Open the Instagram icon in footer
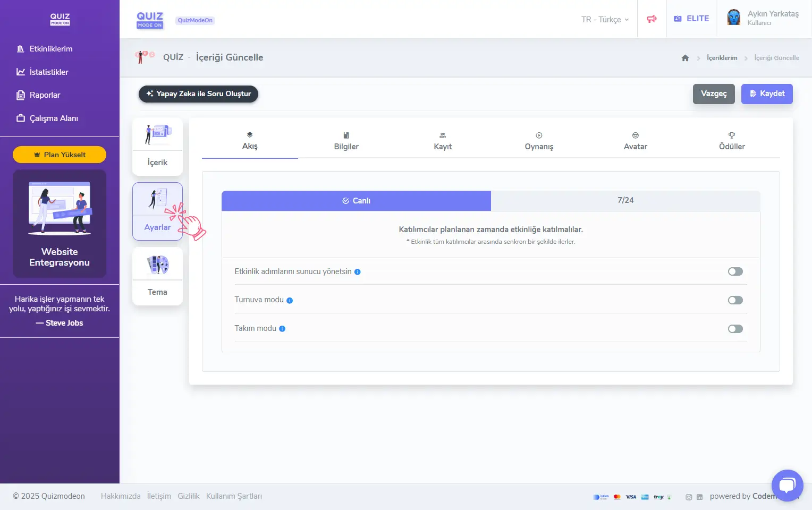The width and height of the screenshot is (812, 510). pyautogui.click(x=689, y=497)
